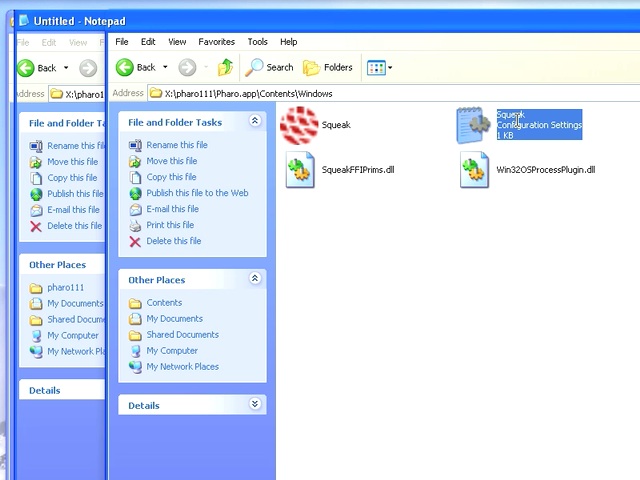Open the Tools menu

(x=258, y=42)
